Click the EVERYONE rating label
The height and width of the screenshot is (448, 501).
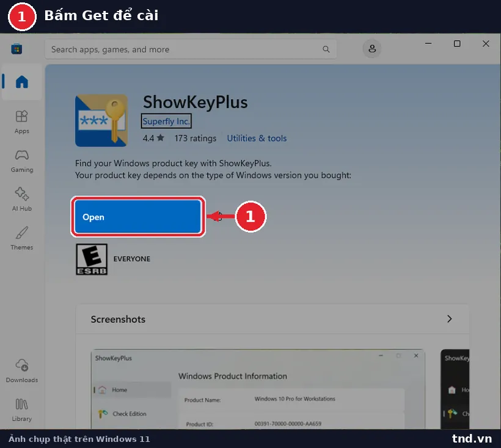click(x=131, y=259)
